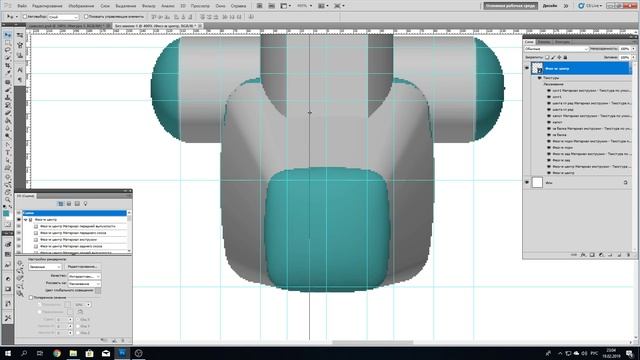This screenshot has height=360, width=640.
Task: Open the Файл menu
Action: point(22,6)
